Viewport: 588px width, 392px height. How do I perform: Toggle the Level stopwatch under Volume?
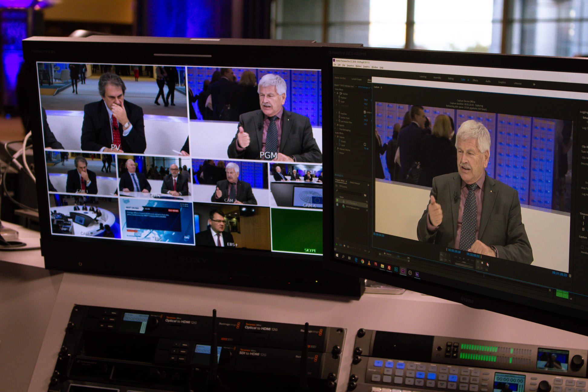click(x=340, y=144)
